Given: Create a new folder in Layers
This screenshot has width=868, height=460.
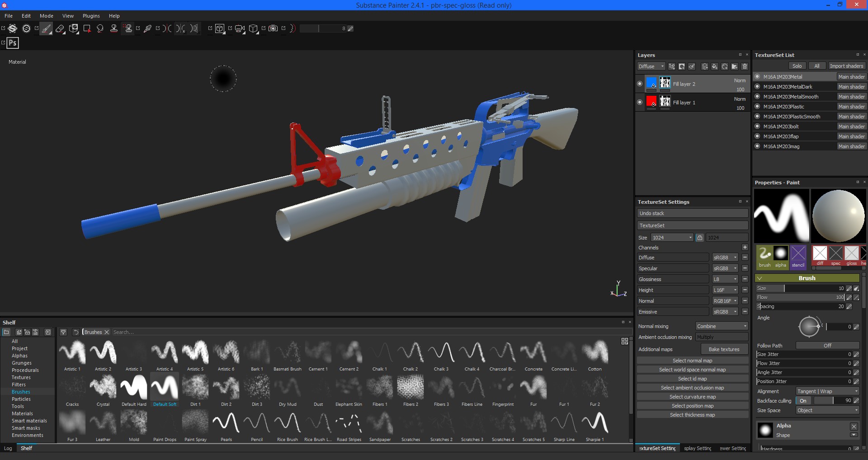Looking at the screenshot, I should [x=735, y=66].
